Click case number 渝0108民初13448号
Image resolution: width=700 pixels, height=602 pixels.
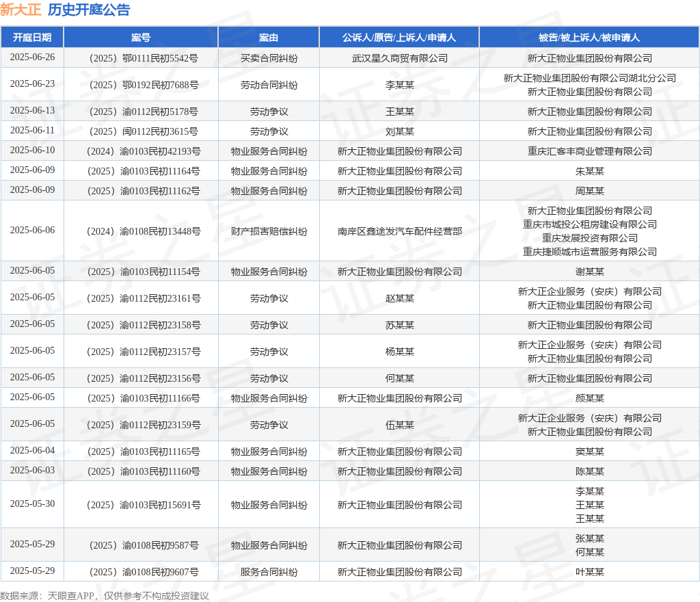(x=144, y=231)
